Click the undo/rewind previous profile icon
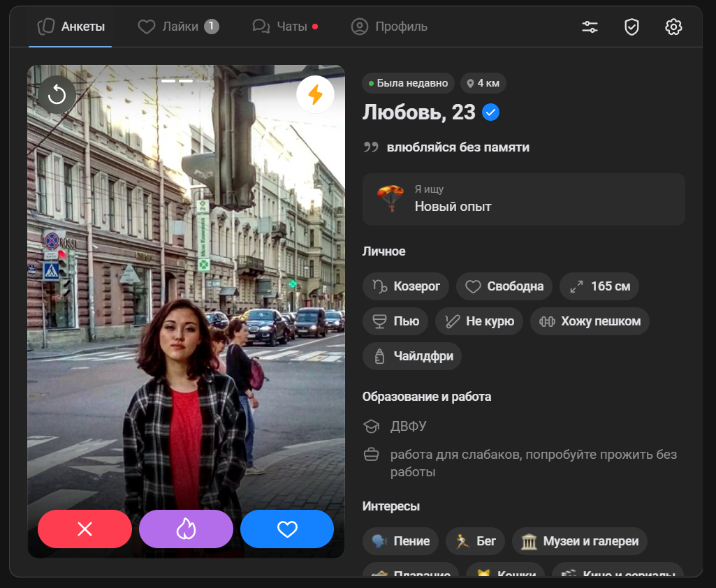Viewport: 716px width, 588px height. pyautogui.click(x=57, y=95)
